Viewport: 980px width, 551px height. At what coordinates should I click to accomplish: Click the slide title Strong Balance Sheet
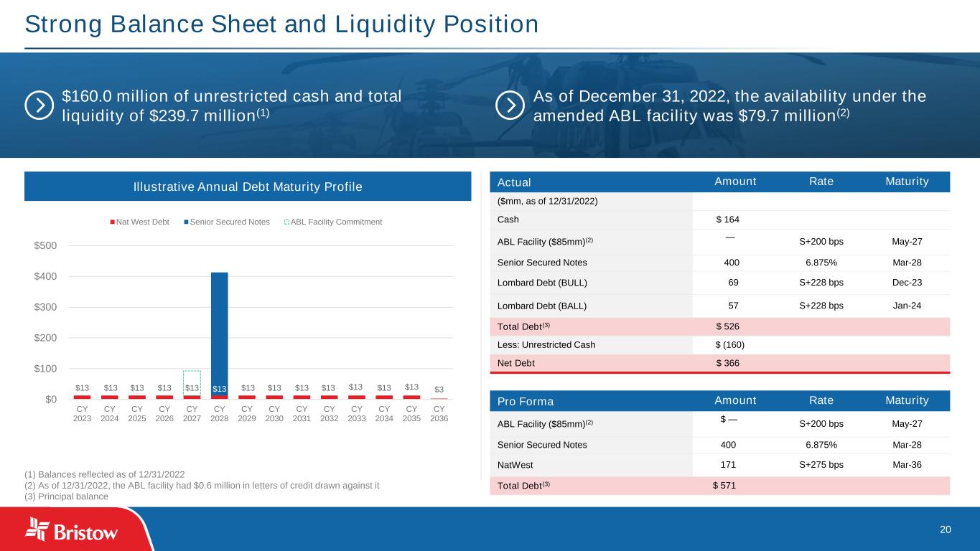point(281,25)
